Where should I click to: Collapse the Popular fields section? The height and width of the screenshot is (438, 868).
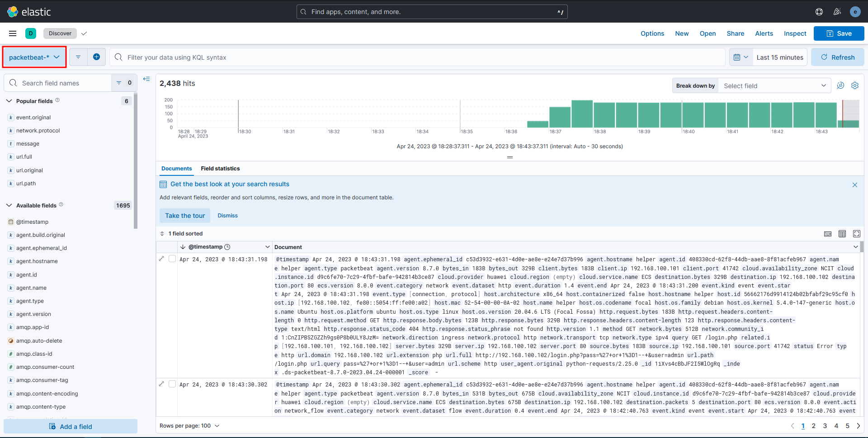(9, 101)
